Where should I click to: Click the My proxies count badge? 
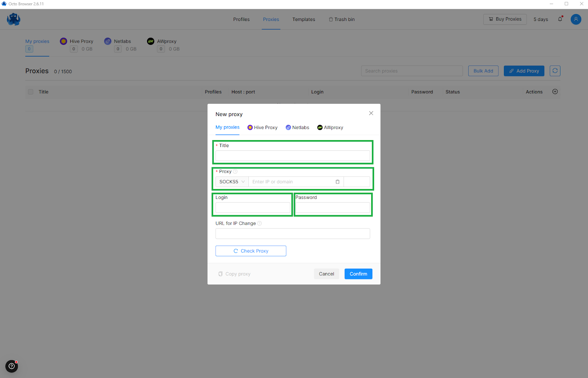[x=29, y=49]
